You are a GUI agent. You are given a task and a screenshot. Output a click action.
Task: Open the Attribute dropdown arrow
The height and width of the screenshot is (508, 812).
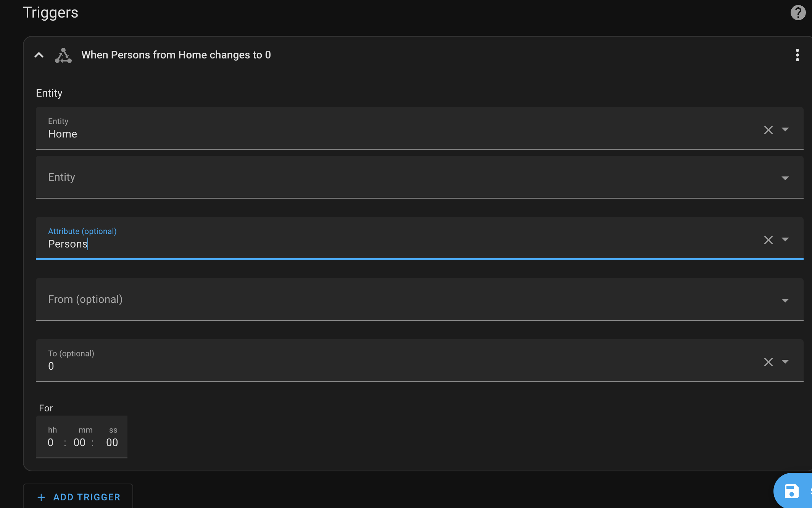click(785, 239)
